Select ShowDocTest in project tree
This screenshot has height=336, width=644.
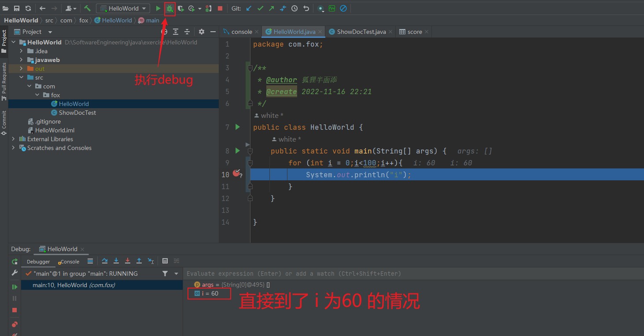coord(77,113)
